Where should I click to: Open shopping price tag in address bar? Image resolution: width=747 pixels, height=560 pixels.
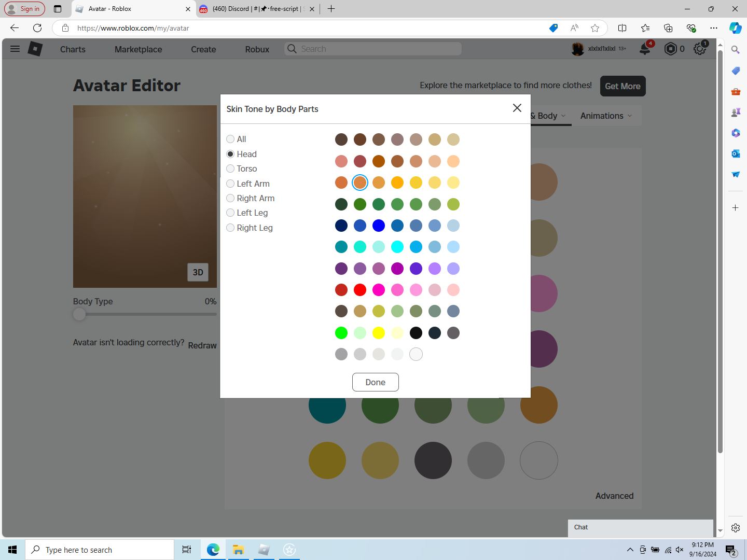click(x=554, y=28)
